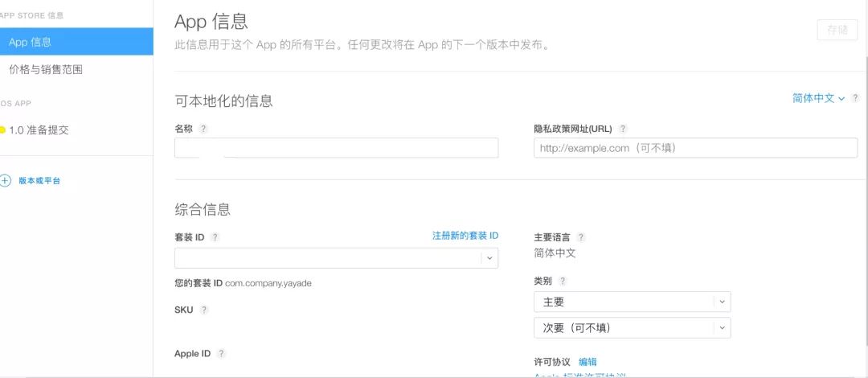868x378 pixels.
Task: Select the 1.0 准备提交 version entry
Action: 39,131
